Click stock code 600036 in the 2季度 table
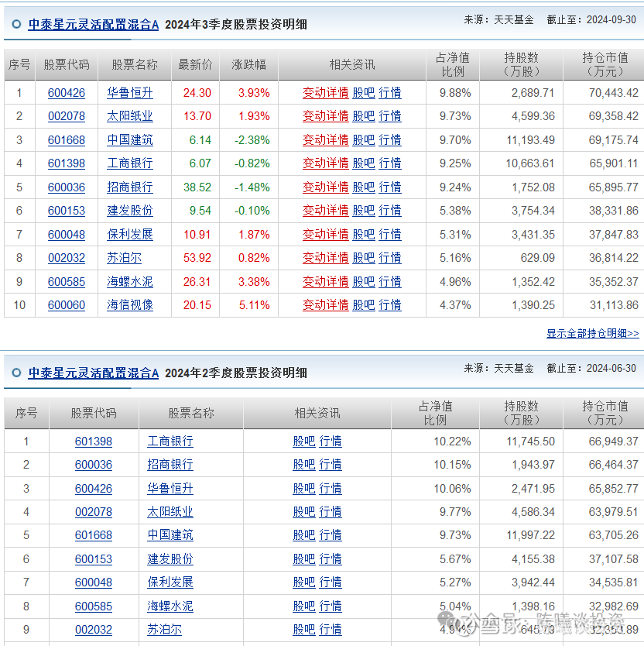 coord(94,466)
